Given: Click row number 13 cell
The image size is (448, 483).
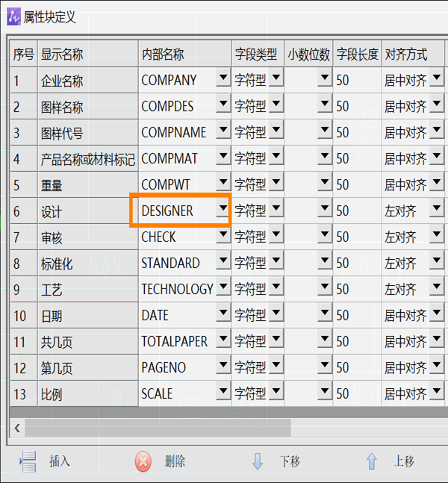Looking at the screenshot, I should coord(23,394).
